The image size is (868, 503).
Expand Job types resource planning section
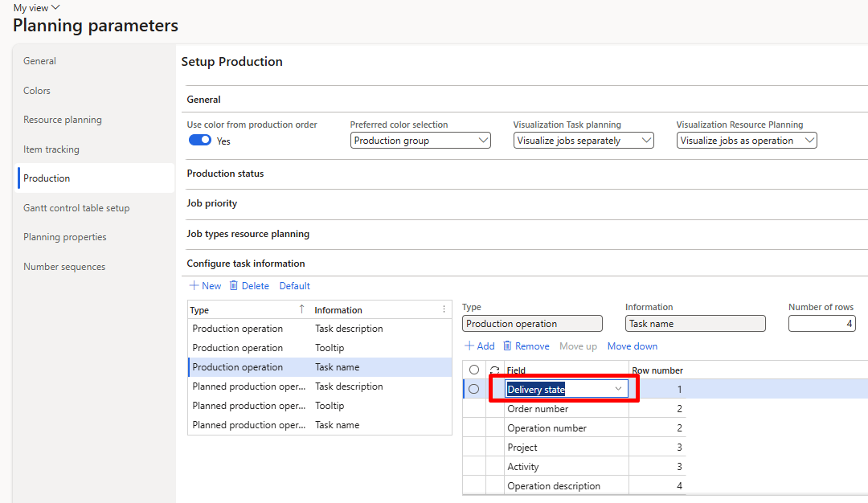coord(248,234)
